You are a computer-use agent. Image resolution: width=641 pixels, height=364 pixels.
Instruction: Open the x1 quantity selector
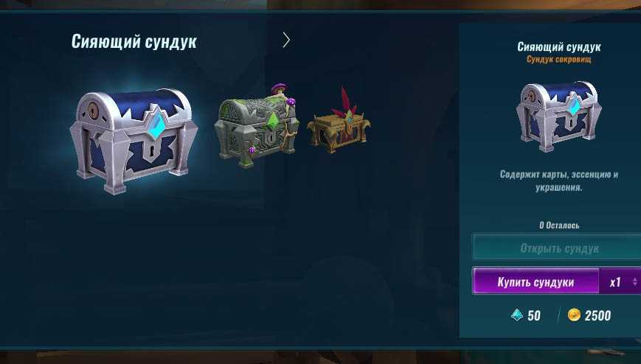pos(620,282)
